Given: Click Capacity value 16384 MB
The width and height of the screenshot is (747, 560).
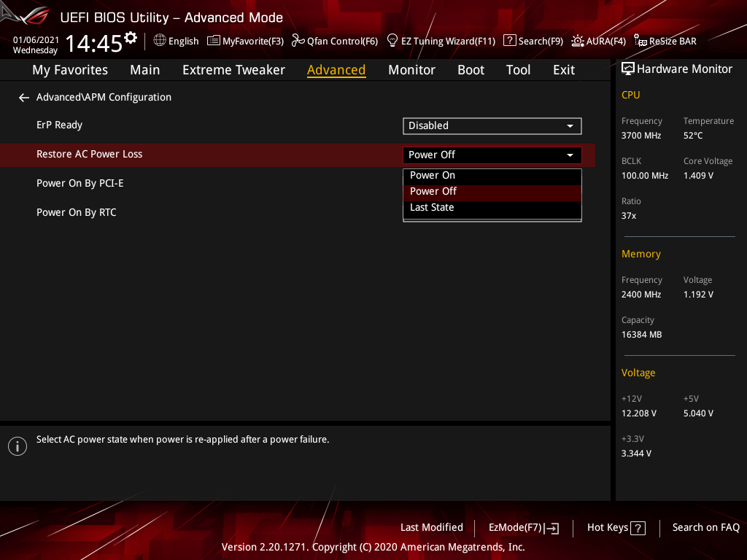Looking at the screenshot, I should coord(641,335).
